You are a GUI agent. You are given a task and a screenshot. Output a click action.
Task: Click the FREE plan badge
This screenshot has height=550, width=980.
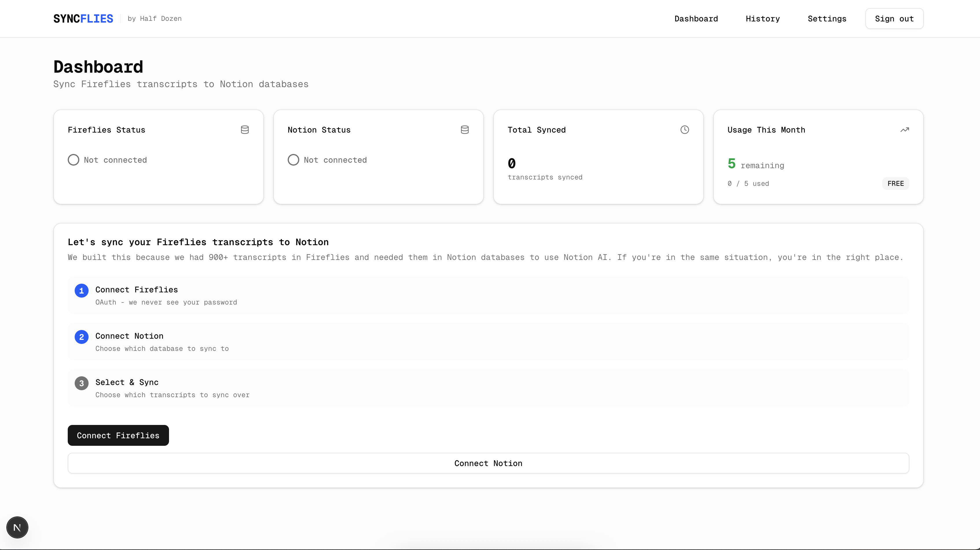point(895,184)
